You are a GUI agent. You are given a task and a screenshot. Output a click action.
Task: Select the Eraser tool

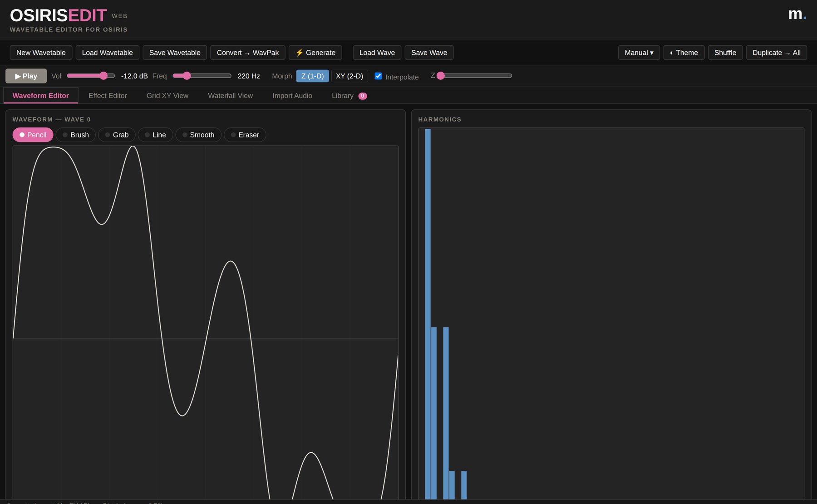[245, 135]
